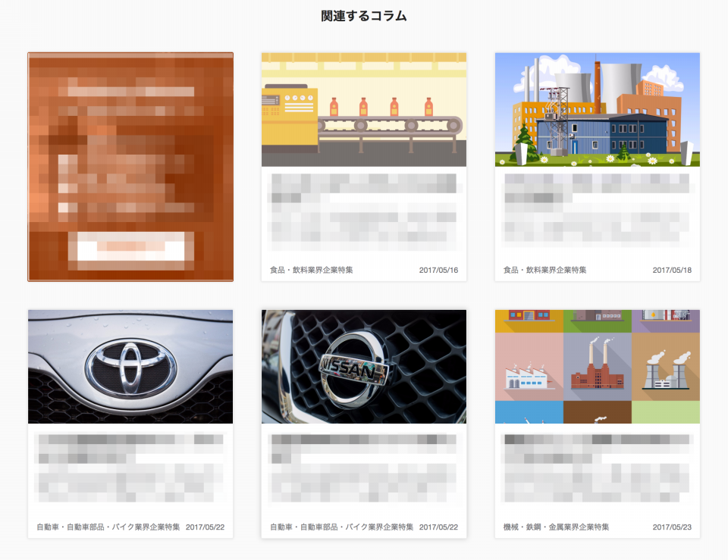
Task: Click 食品・飲料業界企業特集 label dated 2017/05/16
Action: click(312, 270)
